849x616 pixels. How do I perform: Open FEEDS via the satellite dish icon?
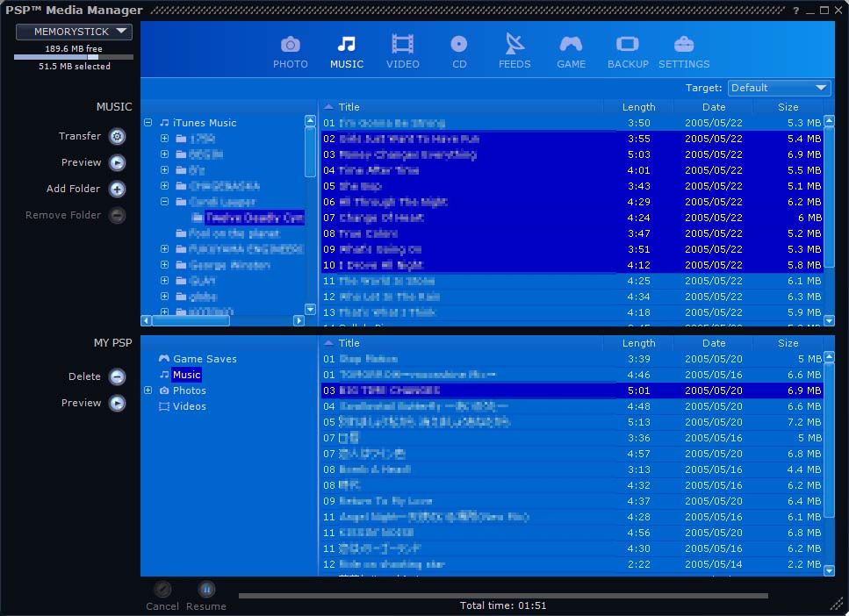click(x=514, y=44)
